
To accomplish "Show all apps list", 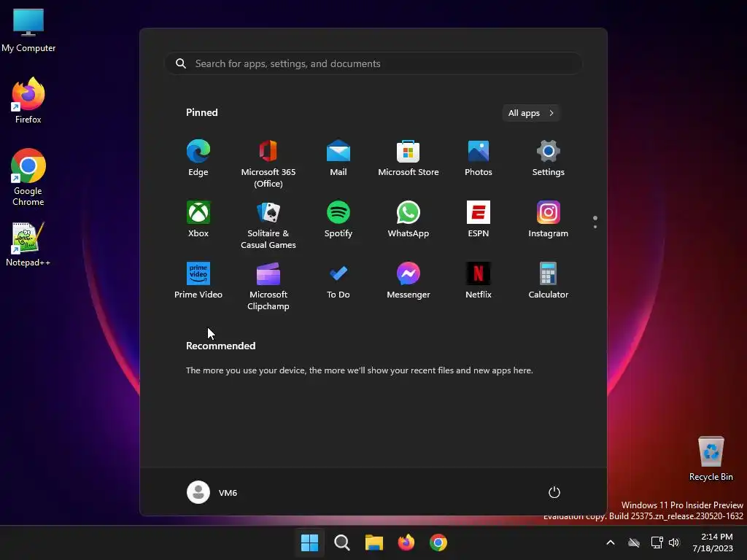I will click(531, 113).
